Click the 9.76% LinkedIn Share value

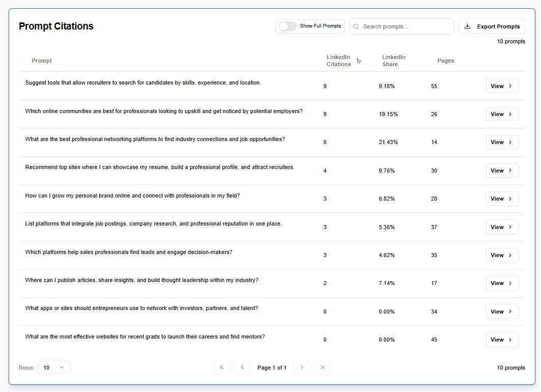tap(386, 171)
